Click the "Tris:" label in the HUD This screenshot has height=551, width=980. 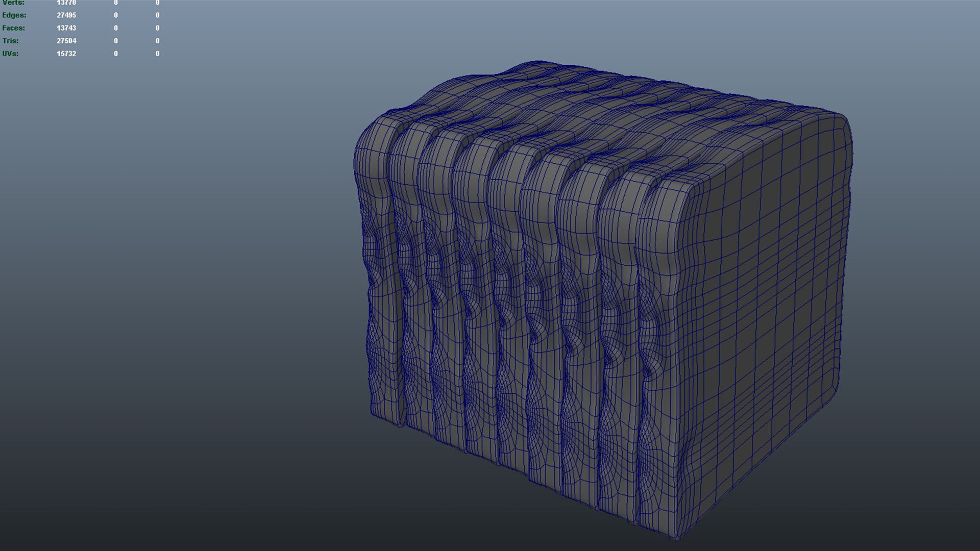(11, 41)
